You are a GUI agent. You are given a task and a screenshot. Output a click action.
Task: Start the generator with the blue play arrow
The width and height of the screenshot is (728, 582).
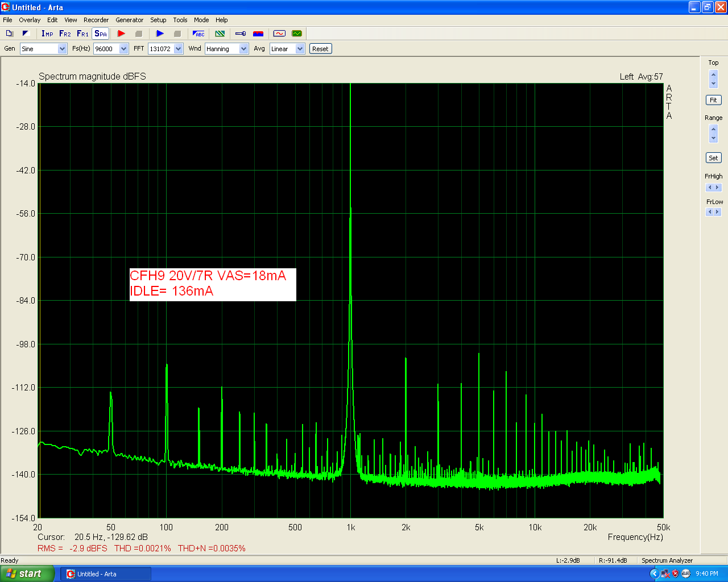pos(160,34)
